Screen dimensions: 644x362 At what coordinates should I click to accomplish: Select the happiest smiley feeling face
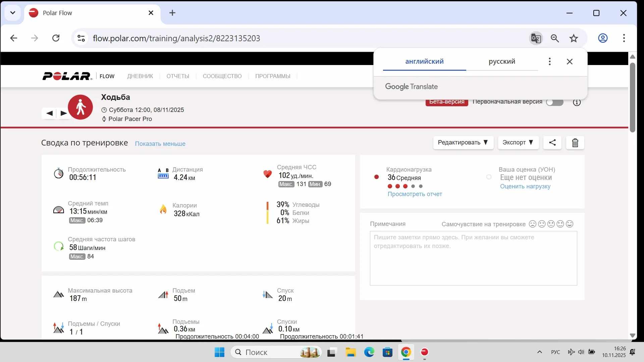(570, 224)
